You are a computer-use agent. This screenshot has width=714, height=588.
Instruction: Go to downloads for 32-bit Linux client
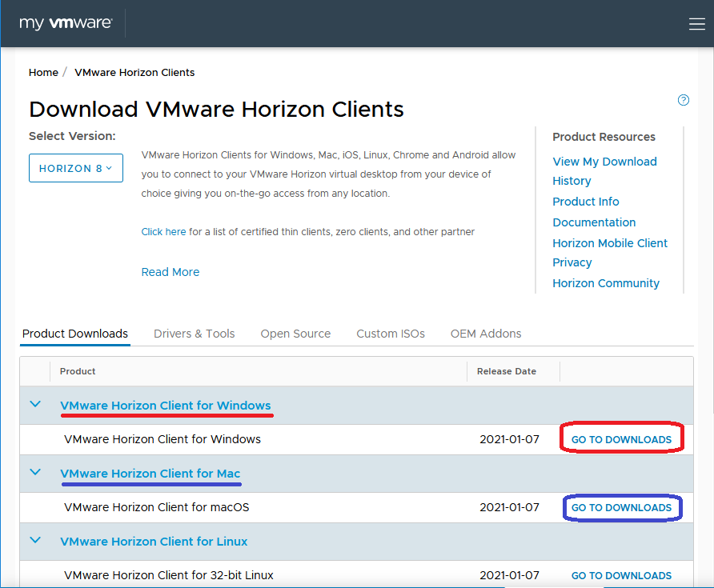click(x=621, y=575)
